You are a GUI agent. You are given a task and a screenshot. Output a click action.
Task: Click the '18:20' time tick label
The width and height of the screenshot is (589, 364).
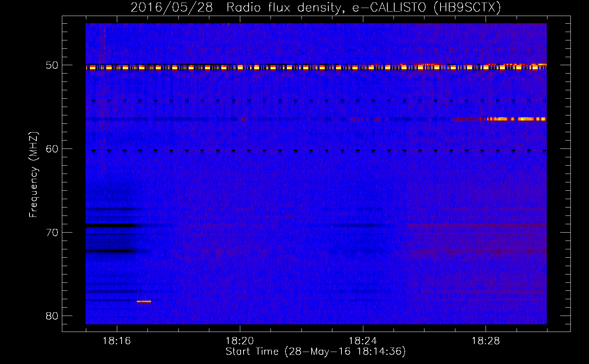240,341
